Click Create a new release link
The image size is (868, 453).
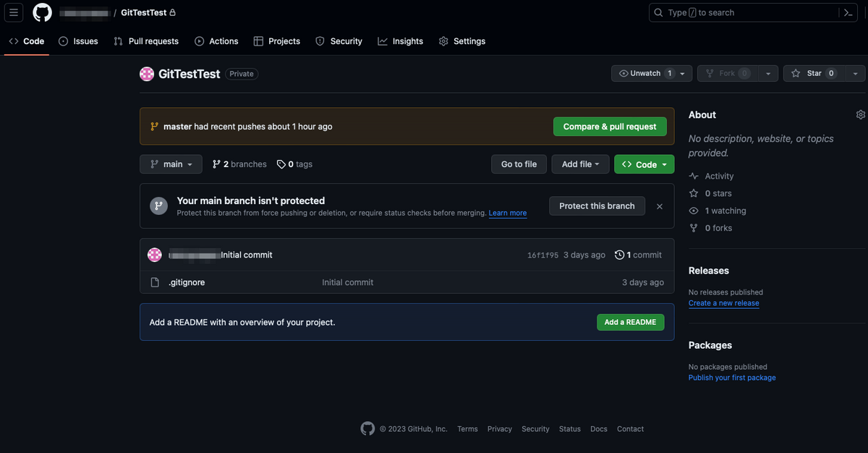point(724,303)
